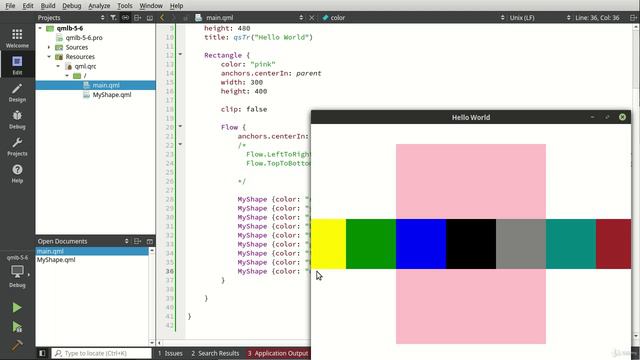Image resolution: width=640 pixels, height=360 pixels.
Task: Build the project with hammer icon
Action: click(x=17, y=345)
